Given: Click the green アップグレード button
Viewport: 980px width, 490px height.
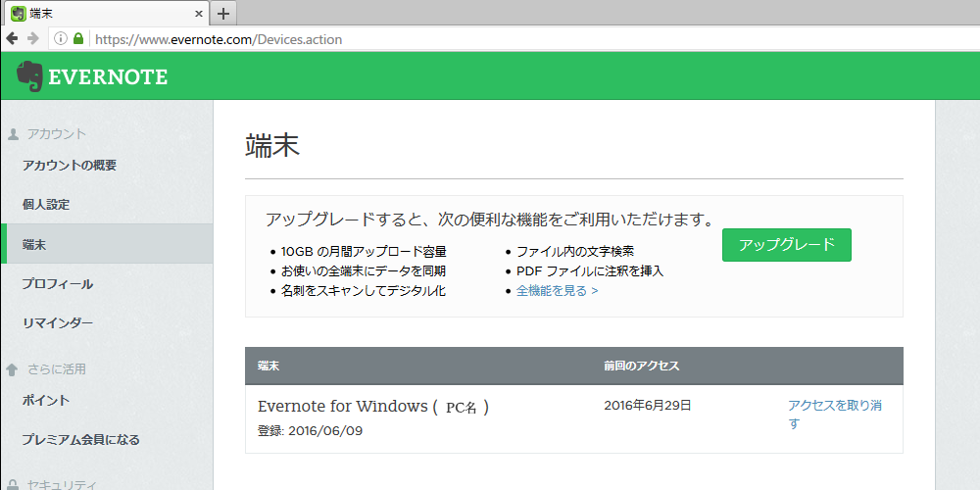Looking at the screenshot, I should pyautogui.click(x=786, y=244).
